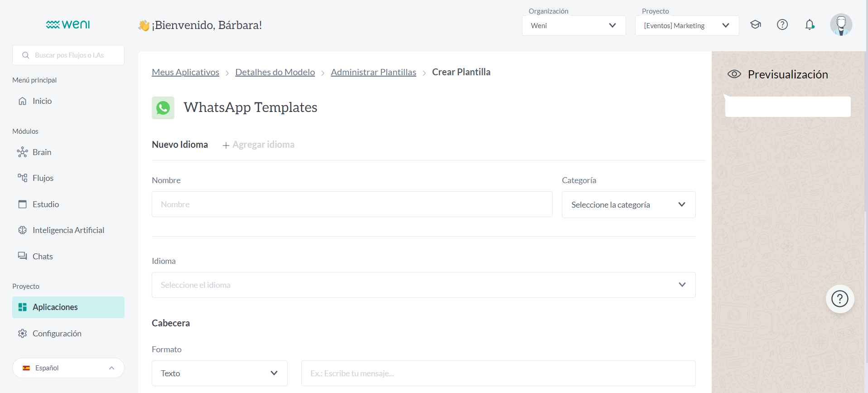Open the Texto format dropdown
Image resolution: width=868 pixels, height=393 pixels.
[219, 374]
